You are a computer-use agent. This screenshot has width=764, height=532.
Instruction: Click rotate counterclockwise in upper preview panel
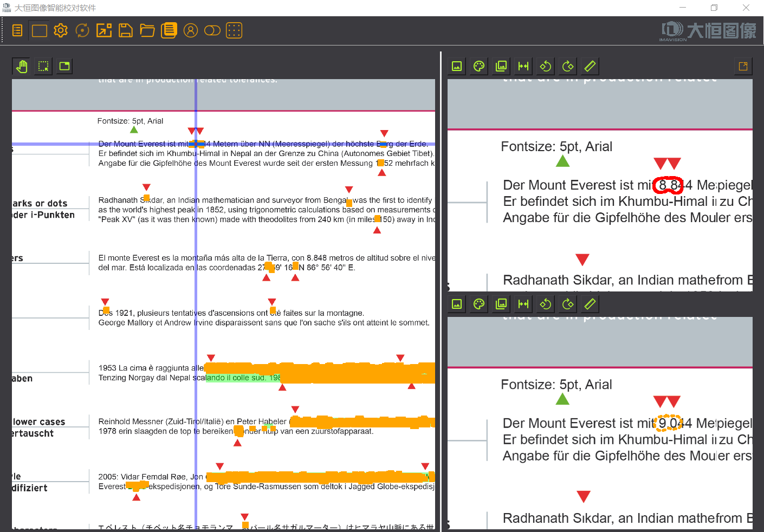546,66
